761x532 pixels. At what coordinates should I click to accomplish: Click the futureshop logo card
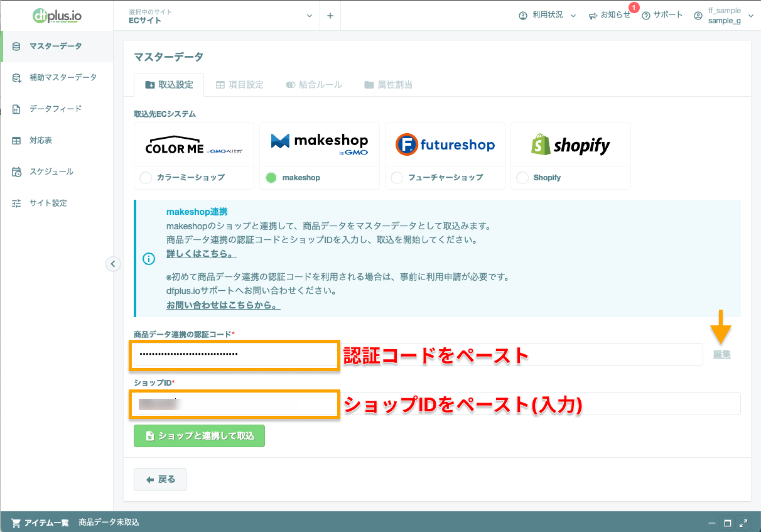point(445,144)
